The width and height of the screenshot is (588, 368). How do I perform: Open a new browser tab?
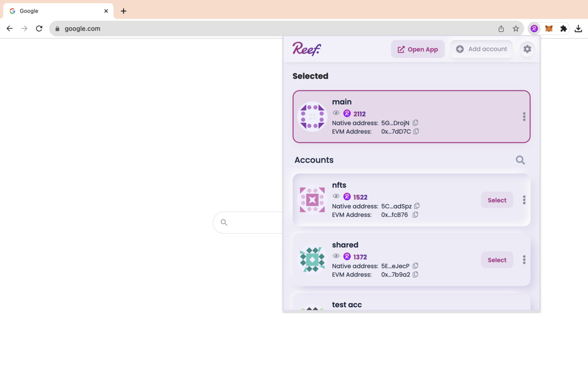(123, 11)
